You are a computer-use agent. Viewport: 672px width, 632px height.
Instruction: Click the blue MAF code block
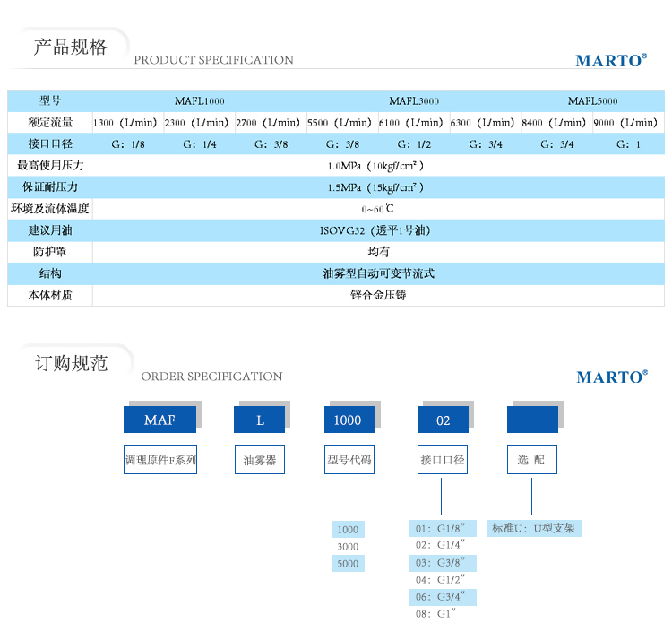(159, 420)
